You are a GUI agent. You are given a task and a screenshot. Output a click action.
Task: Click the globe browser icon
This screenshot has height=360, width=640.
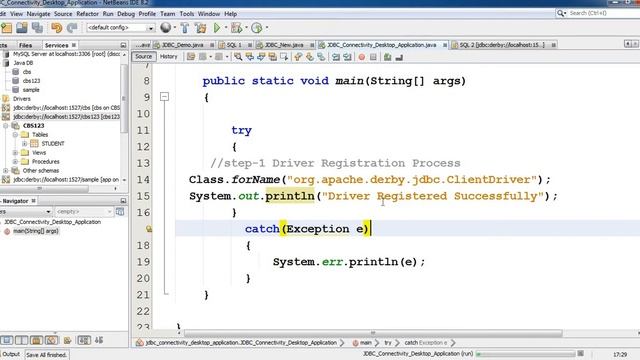tap(165, 28)
